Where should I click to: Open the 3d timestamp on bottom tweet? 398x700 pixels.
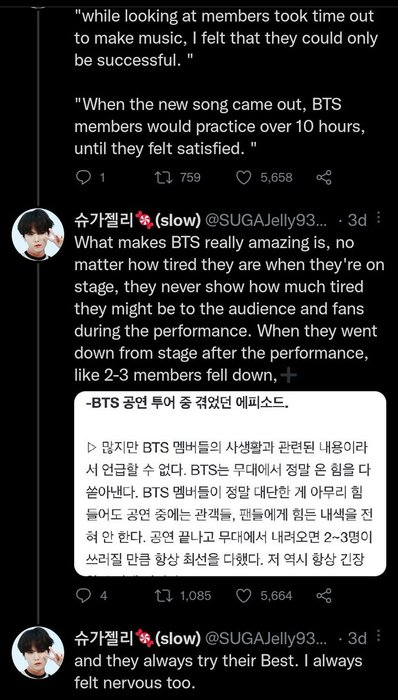[357, 638]
